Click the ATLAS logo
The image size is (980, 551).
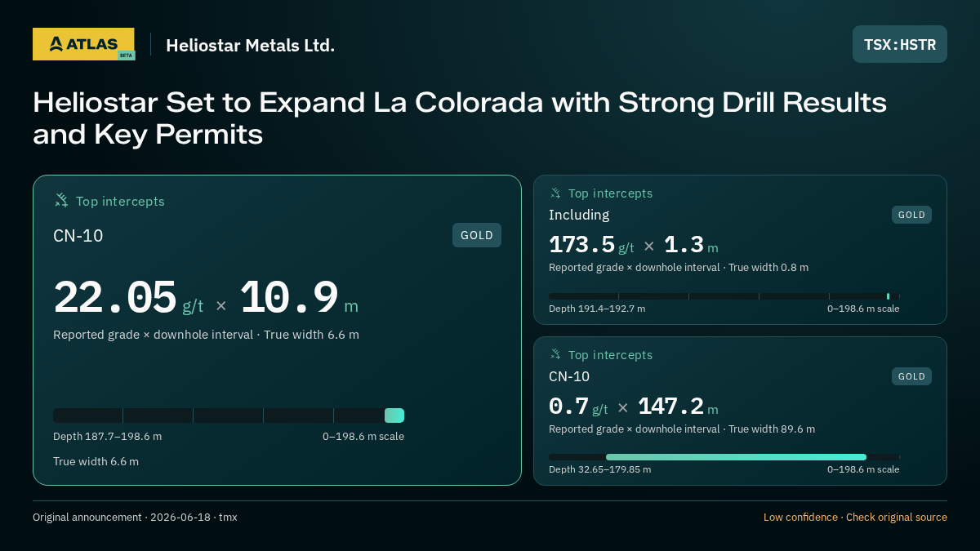pos(83,44)
